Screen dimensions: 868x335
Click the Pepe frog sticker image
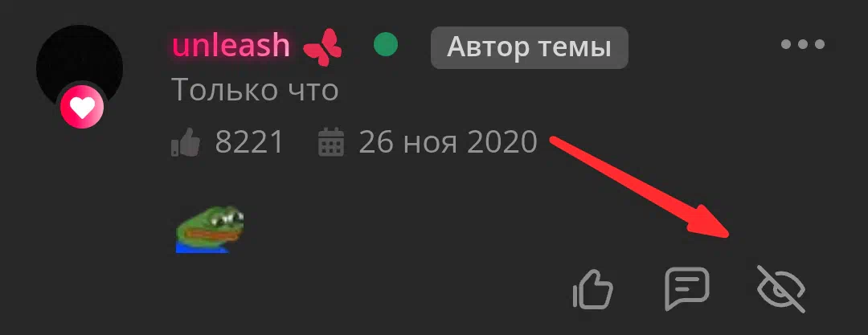[x=210, y=229]
